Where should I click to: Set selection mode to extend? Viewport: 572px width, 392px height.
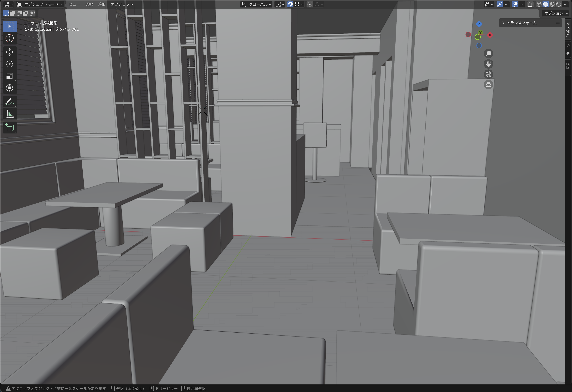(x=13, y=13)
